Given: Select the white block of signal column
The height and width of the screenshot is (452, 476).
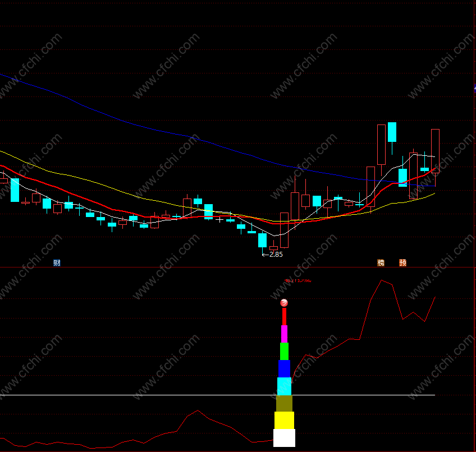Looking at the screenshot, I should pos(284,438).
